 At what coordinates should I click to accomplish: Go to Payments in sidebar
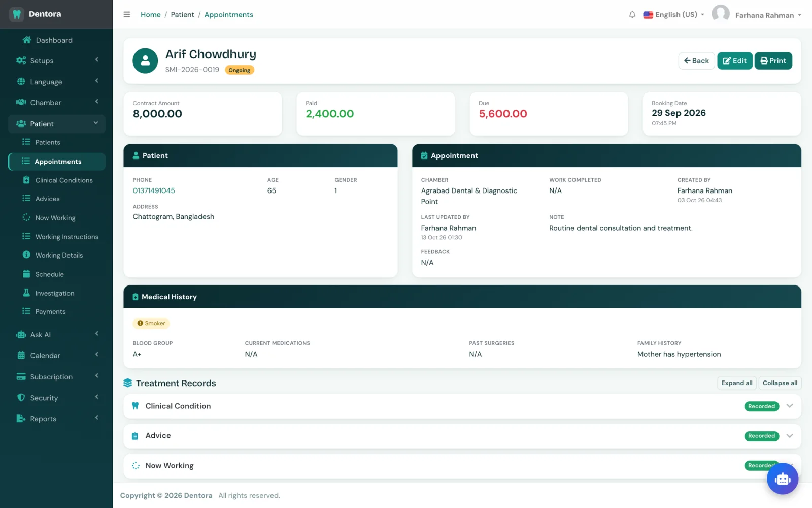tap(50, 312)
